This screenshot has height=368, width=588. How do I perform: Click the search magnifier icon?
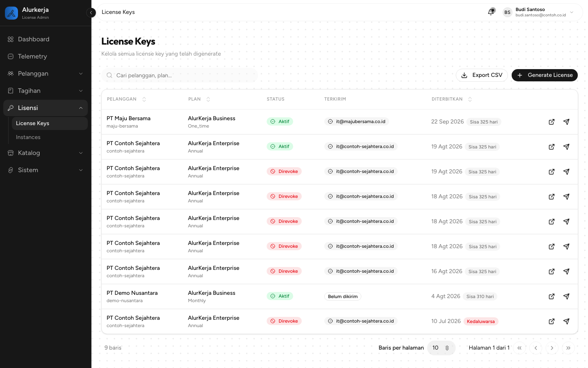pyautogui.click(x=109, y=75)
